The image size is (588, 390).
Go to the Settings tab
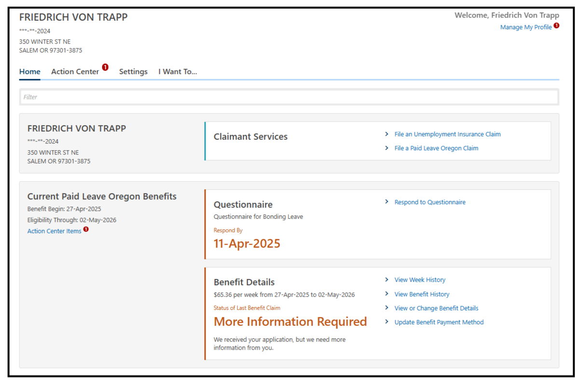[x=133, y=72]
